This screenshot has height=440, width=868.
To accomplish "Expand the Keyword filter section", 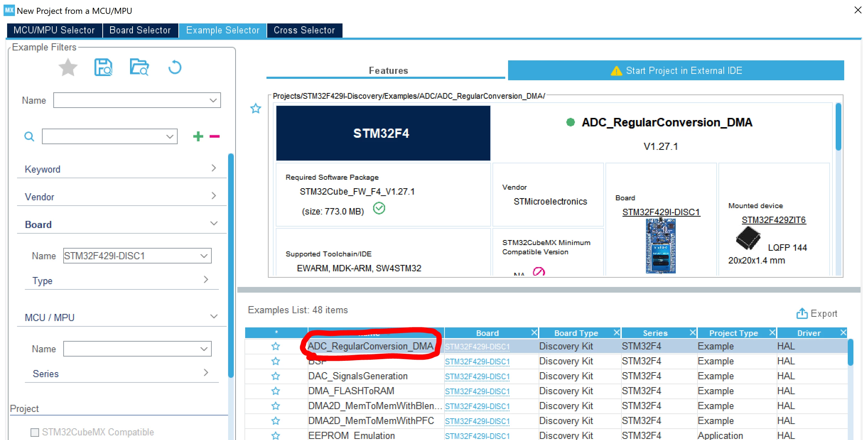I will click(x=122, y=169).
